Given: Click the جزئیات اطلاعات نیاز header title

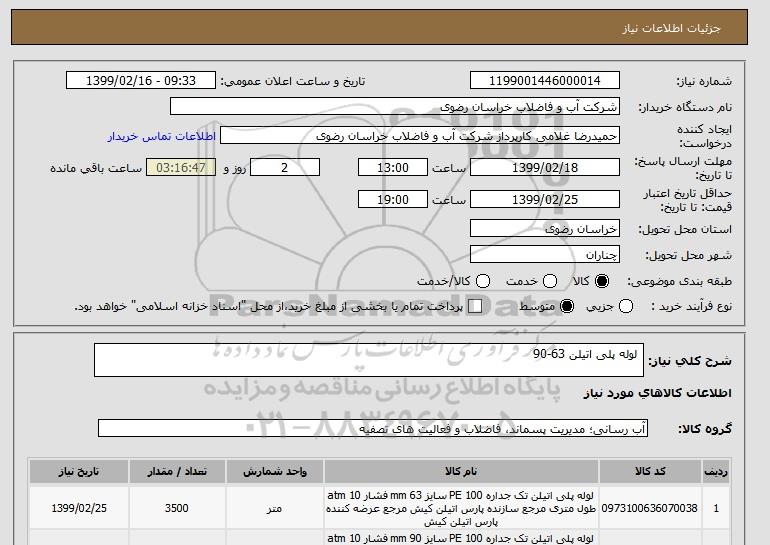Looking at the screenshot, I should tap(671, 28).
